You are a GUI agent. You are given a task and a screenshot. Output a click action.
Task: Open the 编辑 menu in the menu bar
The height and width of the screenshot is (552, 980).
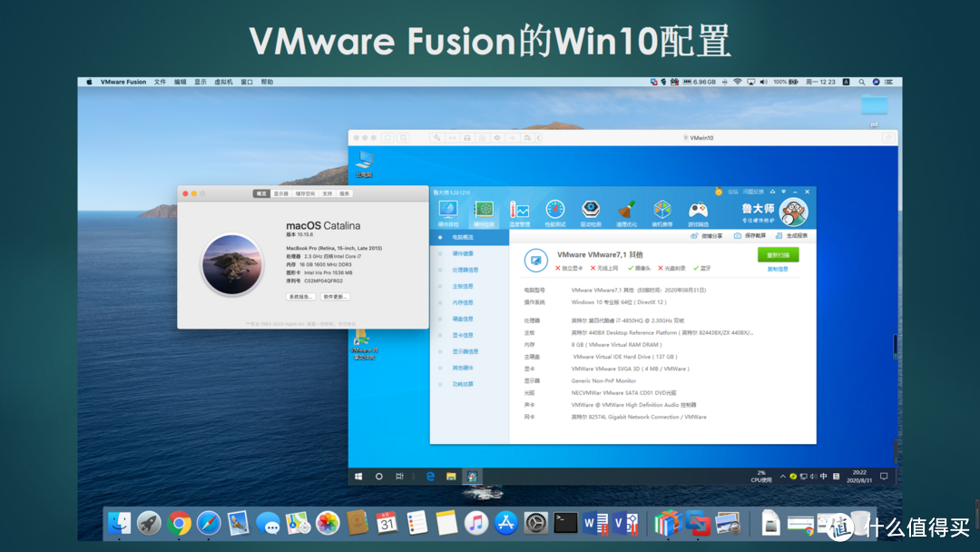click(180, 82)
